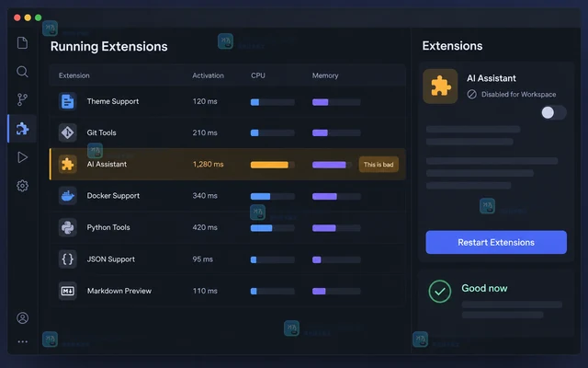Click the Python Tools memory bar

[336, 228]
